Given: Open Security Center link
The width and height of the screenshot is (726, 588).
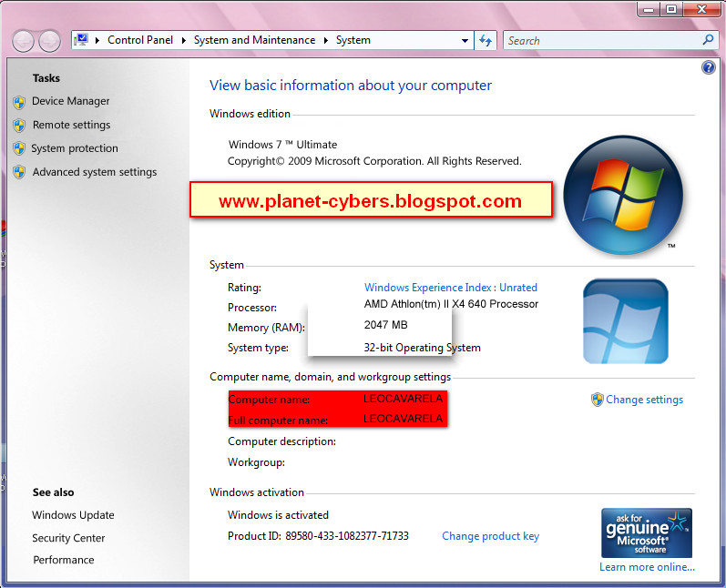Looking at the screenshot, I should pyautogui.click(x=68, y=538).
